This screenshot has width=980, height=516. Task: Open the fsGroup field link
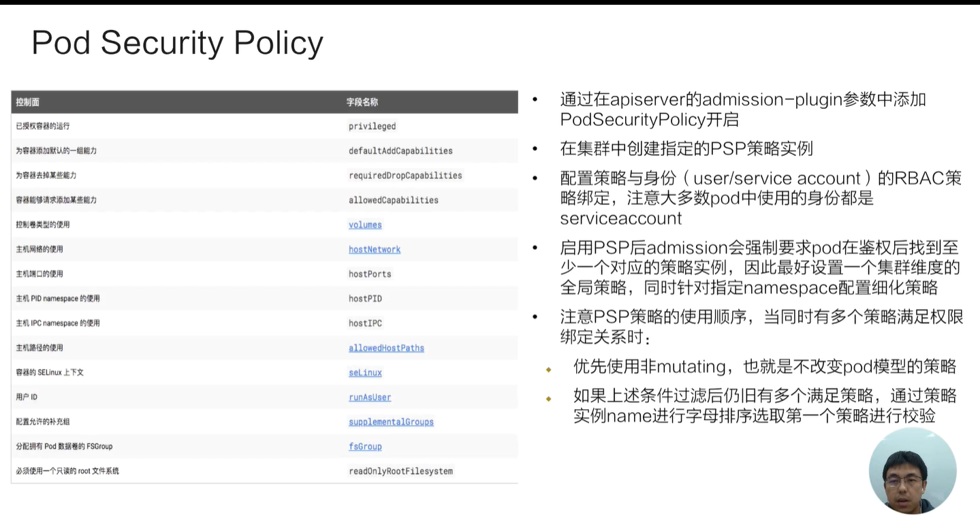[365, 447]
